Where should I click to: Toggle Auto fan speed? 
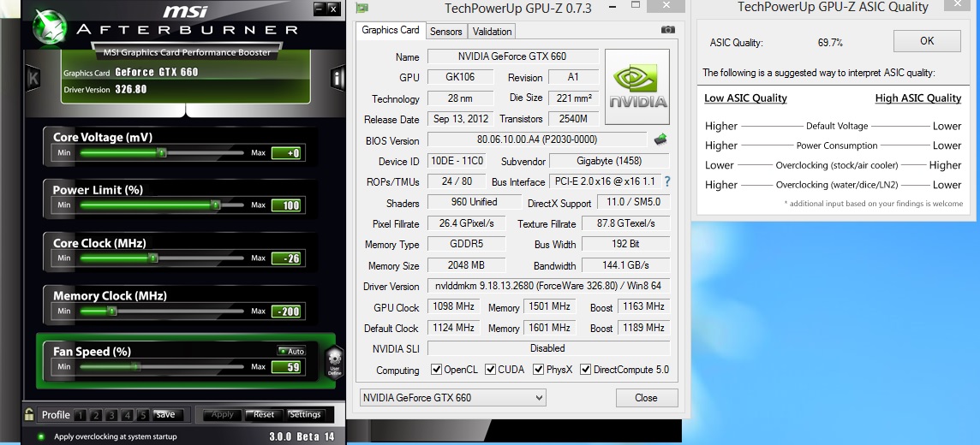[292, 352]
